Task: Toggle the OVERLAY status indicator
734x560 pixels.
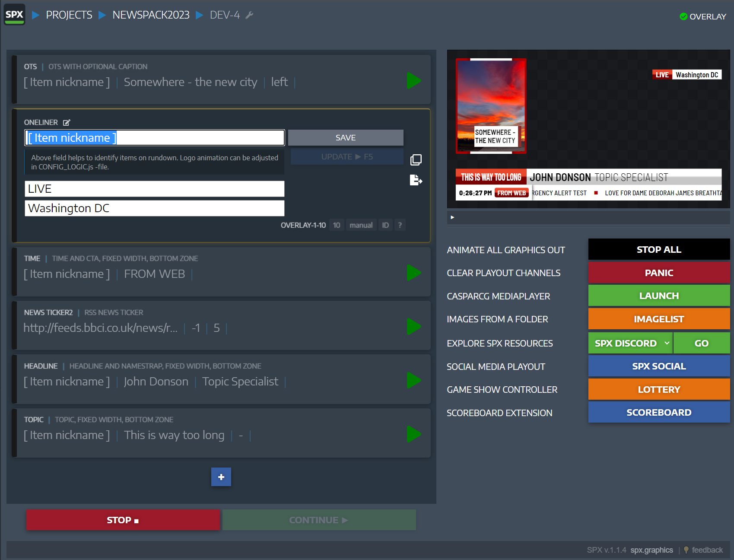Action: click(x=702, y=16)
